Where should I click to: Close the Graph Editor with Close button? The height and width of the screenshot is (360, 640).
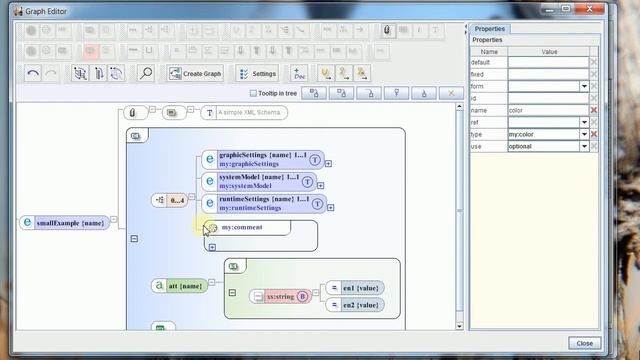[x=584, y=343]
